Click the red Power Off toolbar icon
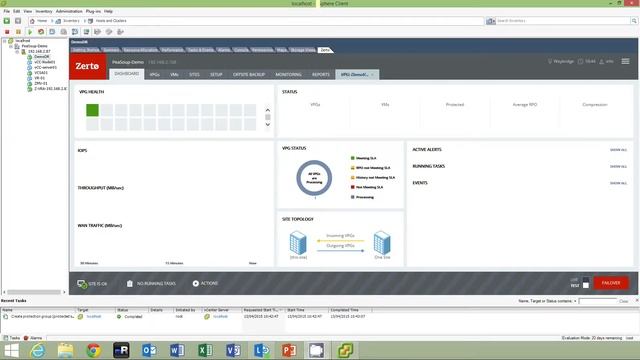Image resolution: width=640 pixels, height=360 pixels. click(x=7, y=32)
